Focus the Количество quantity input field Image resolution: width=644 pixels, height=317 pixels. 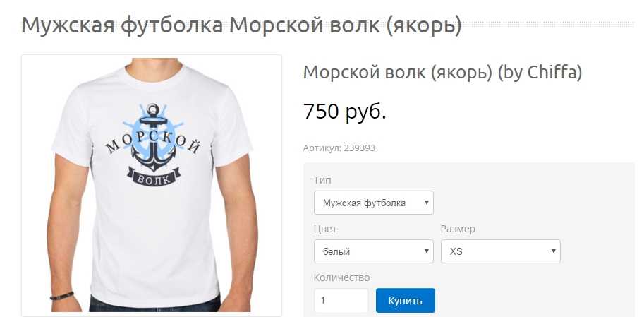click(341, 301)
